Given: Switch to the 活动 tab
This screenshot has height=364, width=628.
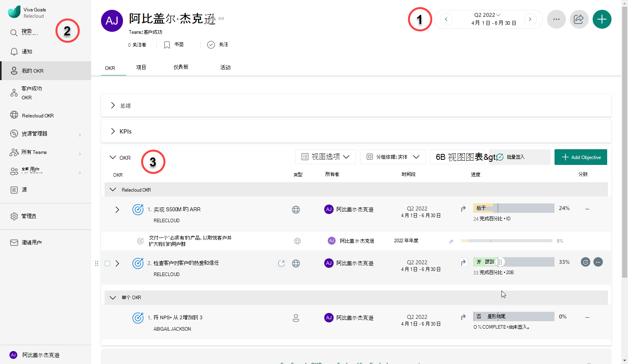Looking at the screenshot, I should 226,68.
